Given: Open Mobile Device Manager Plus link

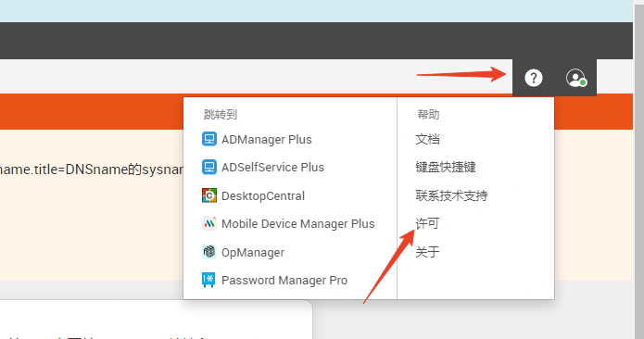Looking at the screenshot, I should click(297, 223).
